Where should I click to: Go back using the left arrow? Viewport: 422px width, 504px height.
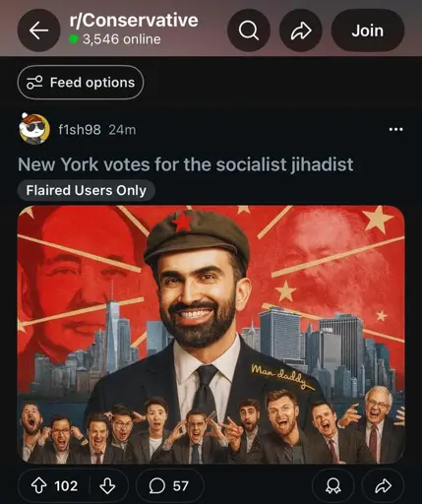[38, 31]
